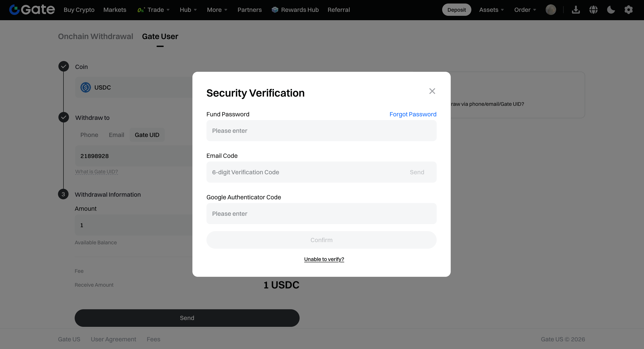Image resolution: width=644 pixels, height=349 pixels.
Task: Close the Security Verification dialog
Action: coord(432,91)
